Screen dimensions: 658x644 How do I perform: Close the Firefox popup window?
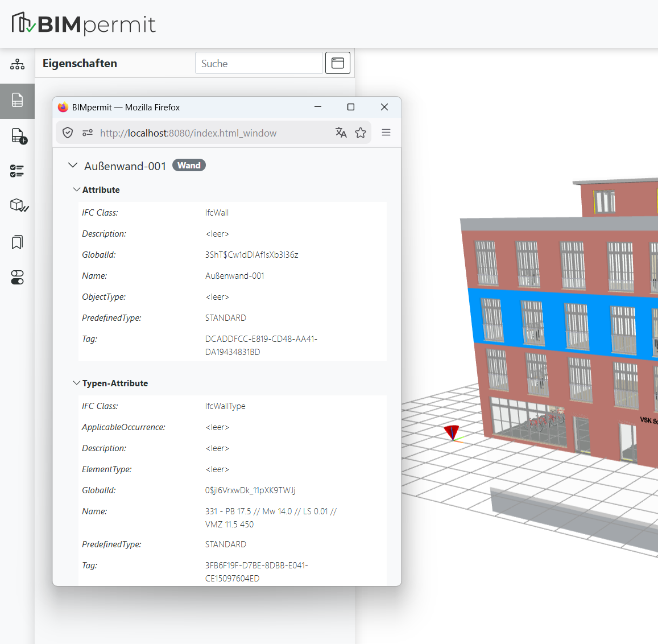384,107
